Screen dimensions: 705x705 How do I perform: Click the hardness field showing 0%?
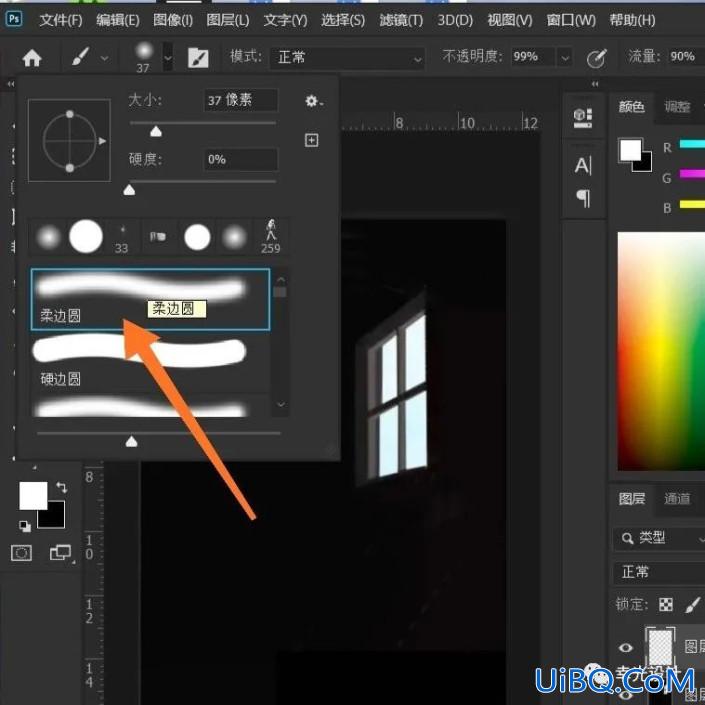[x=241, y=159]
